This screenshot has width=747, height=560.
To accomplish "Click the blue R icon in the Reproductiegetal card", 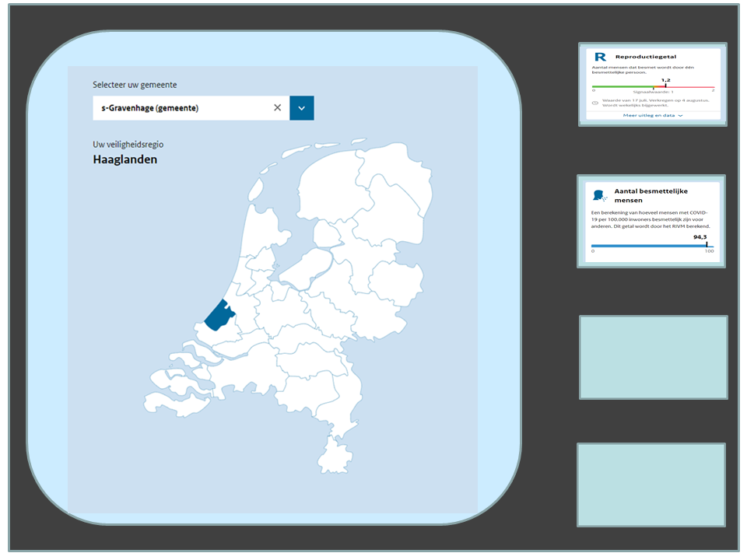I will [600, 57].
